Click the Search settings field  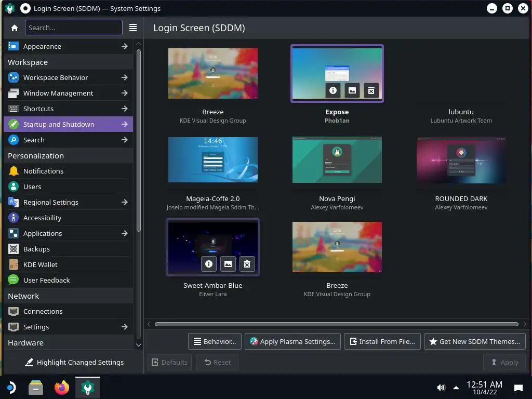click(74, 28)
